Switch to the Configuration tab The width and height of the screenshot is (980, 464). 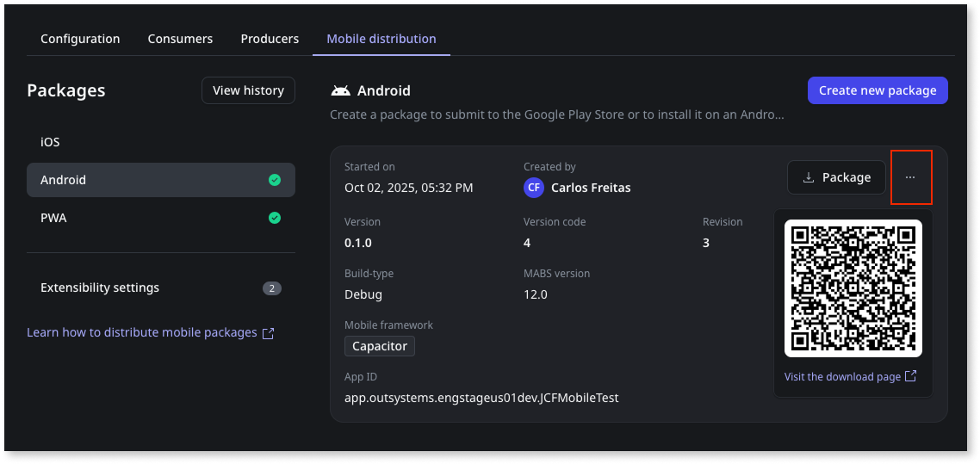tap(80, 39)
